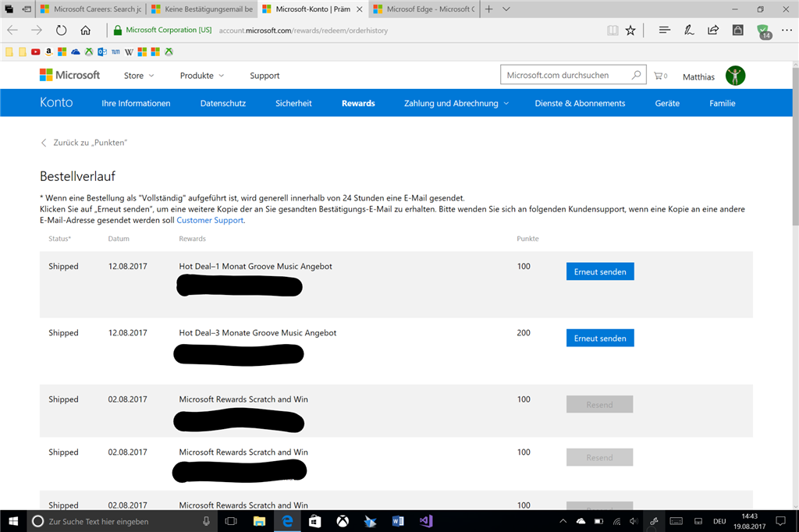Click the search magnifier icon
The width and height of the screenshot is (799, 532).
point(636,75)
